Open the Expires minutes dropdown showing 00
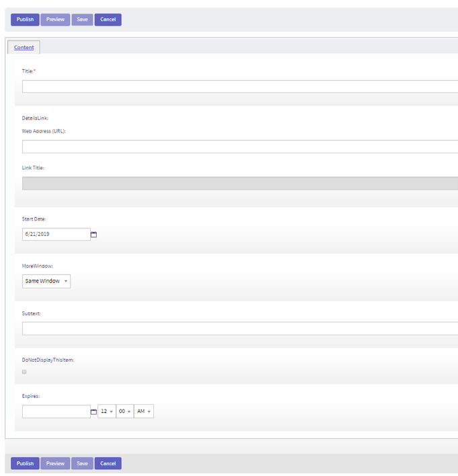Screen dimensions: 458x476 coord(124,411)
